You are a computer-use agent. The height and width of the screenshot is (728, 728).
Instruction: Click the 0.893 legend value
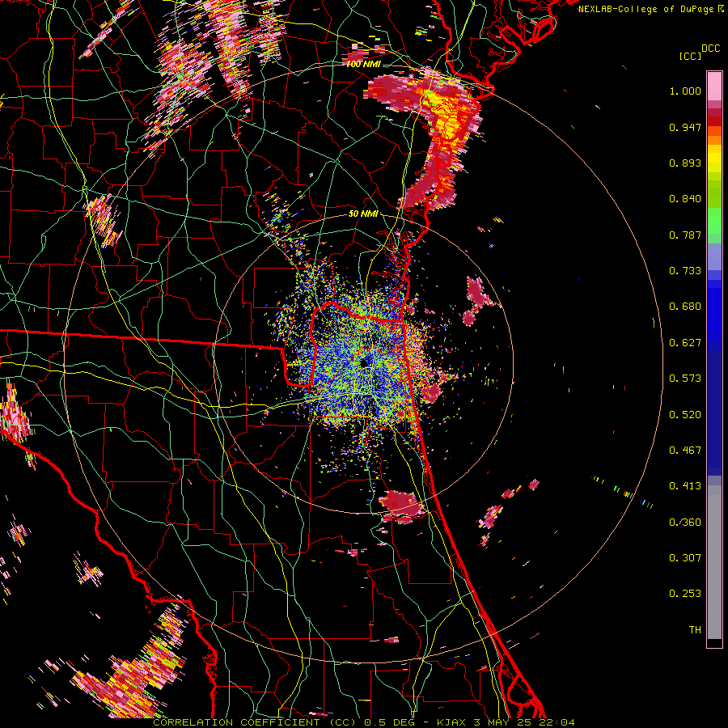685,163
